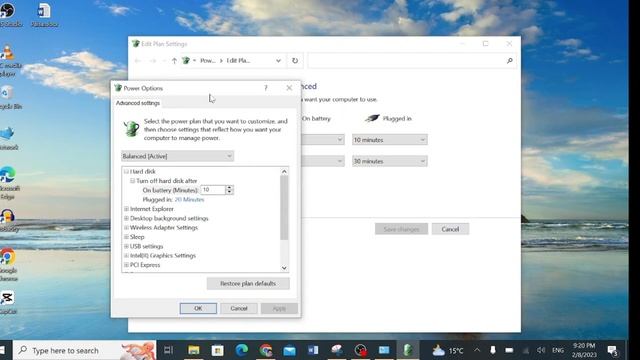The width and height of the screenshot is (640, 360).
Task: Click Cancel in Edit Plan Settings window
Action: tap(450, 229)
